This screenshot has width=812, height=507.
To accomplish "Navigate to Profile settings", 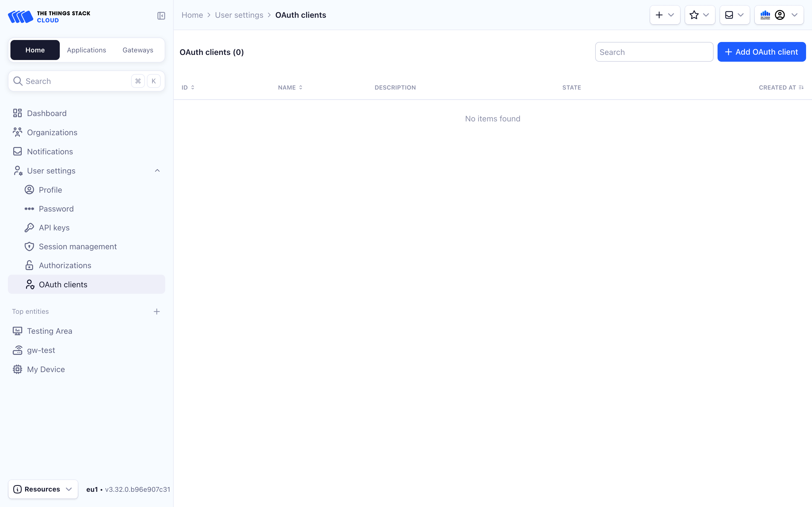I will pos(50,190).
